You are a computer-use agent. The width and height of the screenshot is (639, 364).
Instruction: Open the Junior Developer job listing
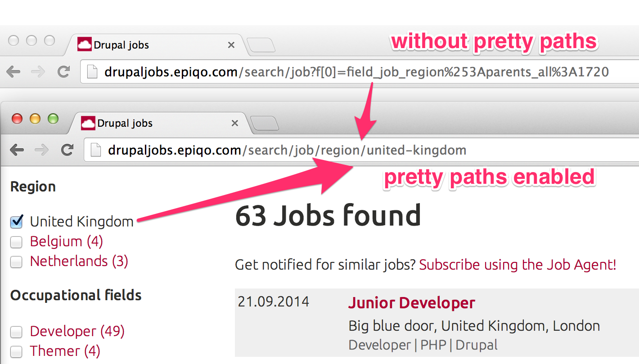(x=412, y=303)
